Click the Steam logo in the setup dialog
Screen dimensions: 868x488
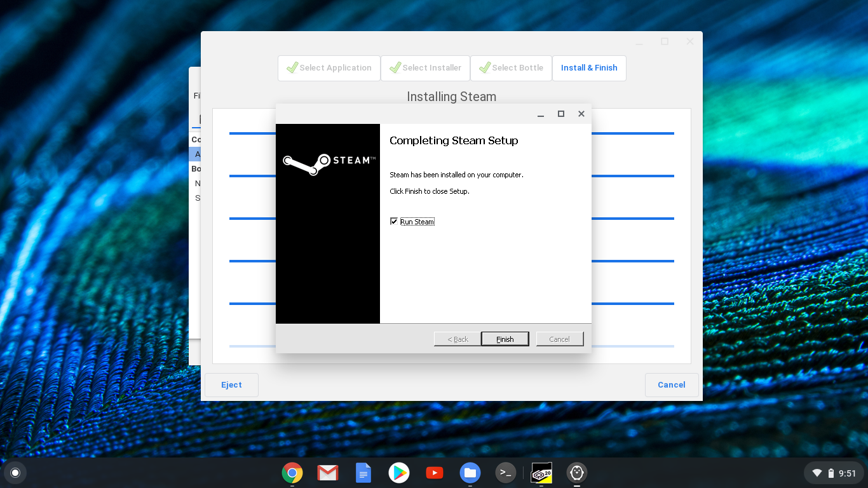point(329,163)
